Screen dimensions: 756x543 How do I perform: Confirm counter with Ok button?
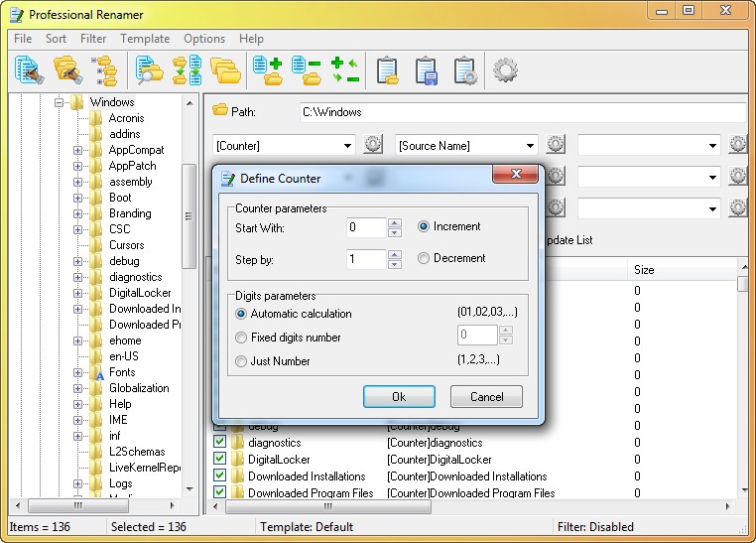[399, 397]
